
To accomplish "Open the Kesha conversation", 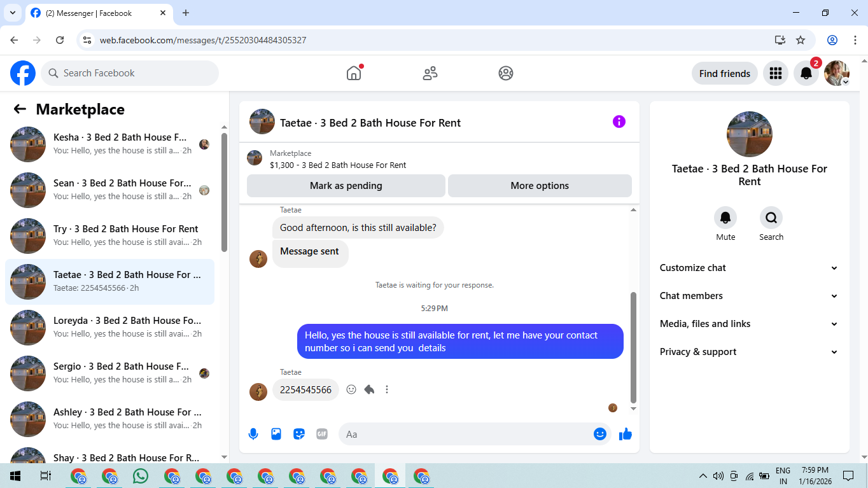I will pyautogui.click(x=109, y=144).
